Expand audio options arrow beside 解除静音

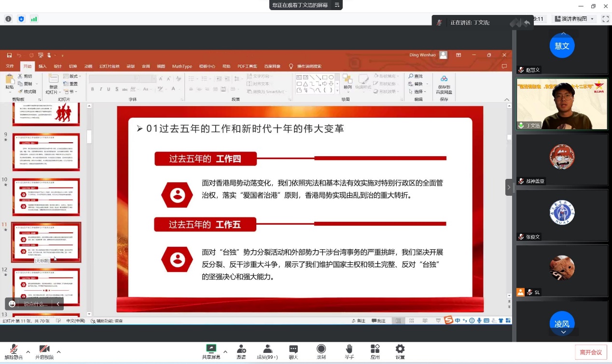(x=28, y=351)
